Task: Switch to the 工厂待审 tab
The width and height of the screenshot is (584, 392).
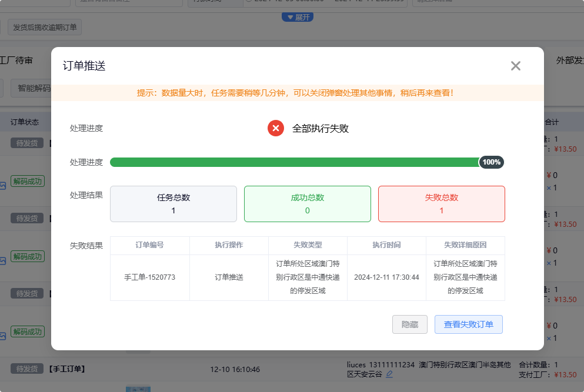Action: (16, 61)
